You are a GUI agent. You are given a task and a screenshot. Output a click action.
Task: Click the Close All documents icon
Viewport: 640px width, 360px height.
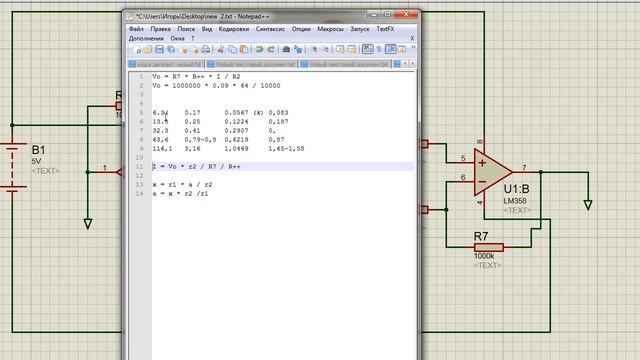click(195, 49)
